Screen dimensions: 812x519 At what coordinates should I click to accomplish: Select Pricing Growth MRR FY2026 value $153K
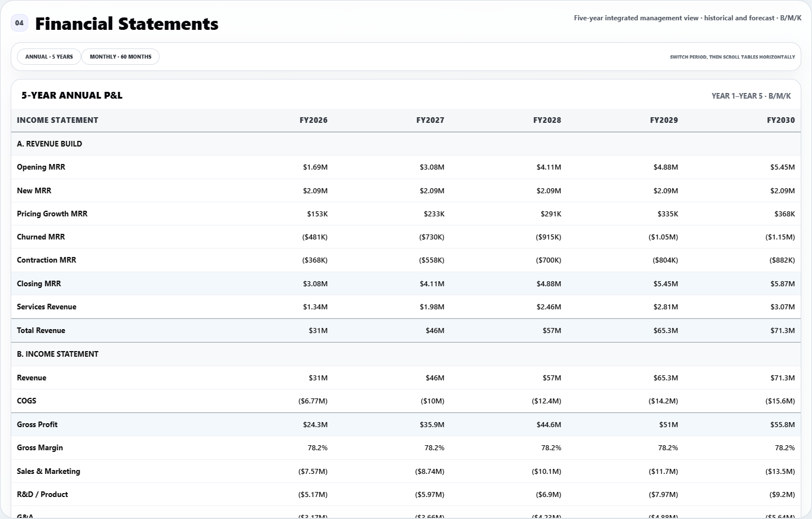click(317, 214)
